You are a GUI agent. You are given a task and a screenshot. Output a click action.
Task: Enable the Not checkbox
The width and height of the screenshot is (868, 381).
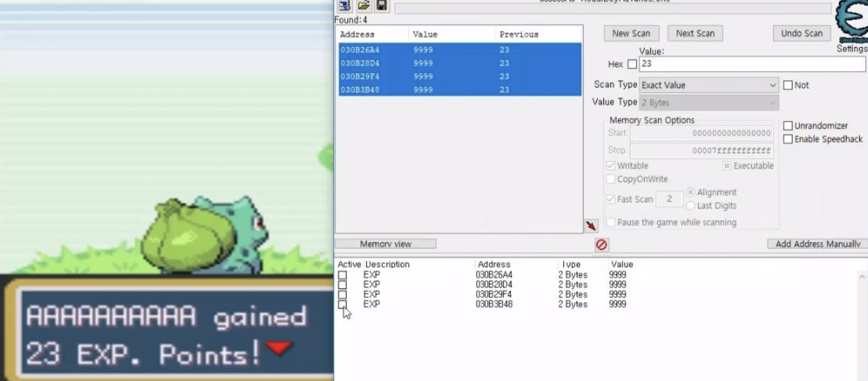coord(788,85)
